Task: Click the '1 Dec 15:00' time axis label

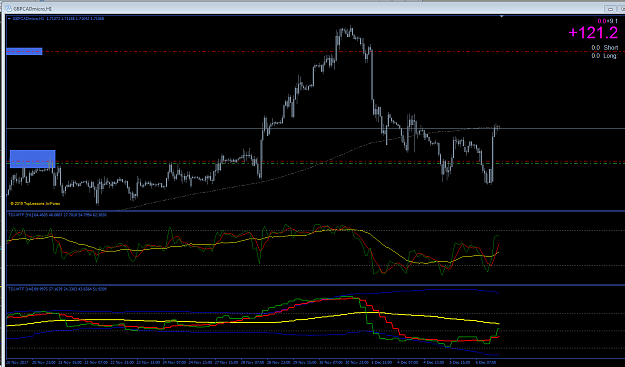Action: (x=381, y=363)
